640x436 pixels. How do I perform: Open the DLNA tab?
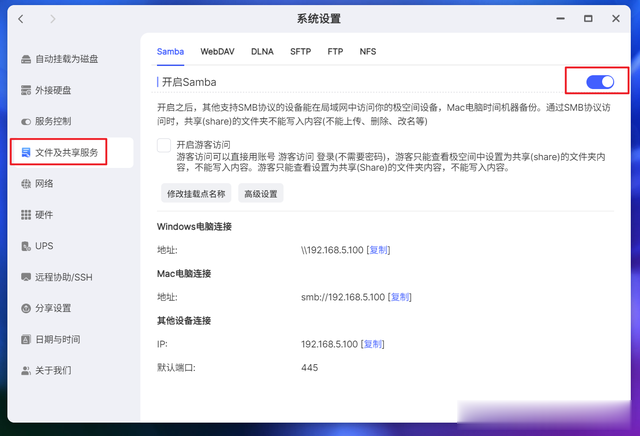point(262,52)
